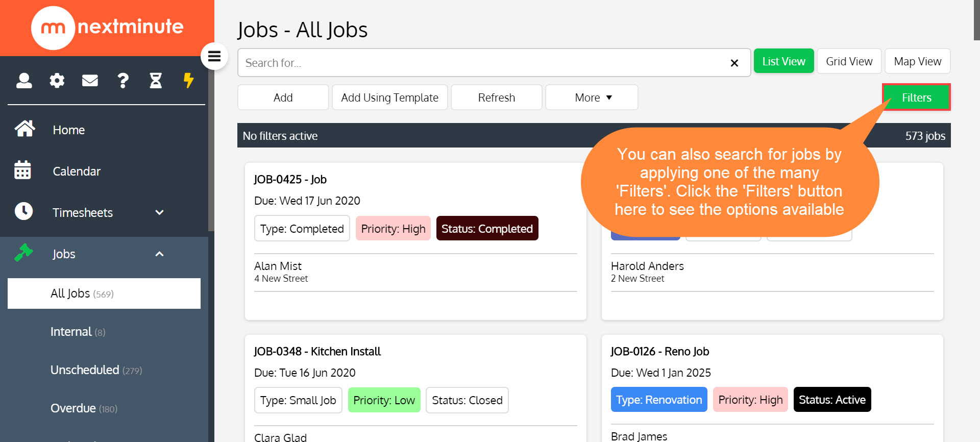Click Type: Completed tag on JOB-0425
Viewport: 980px width, 442px height.
[302, 229]
